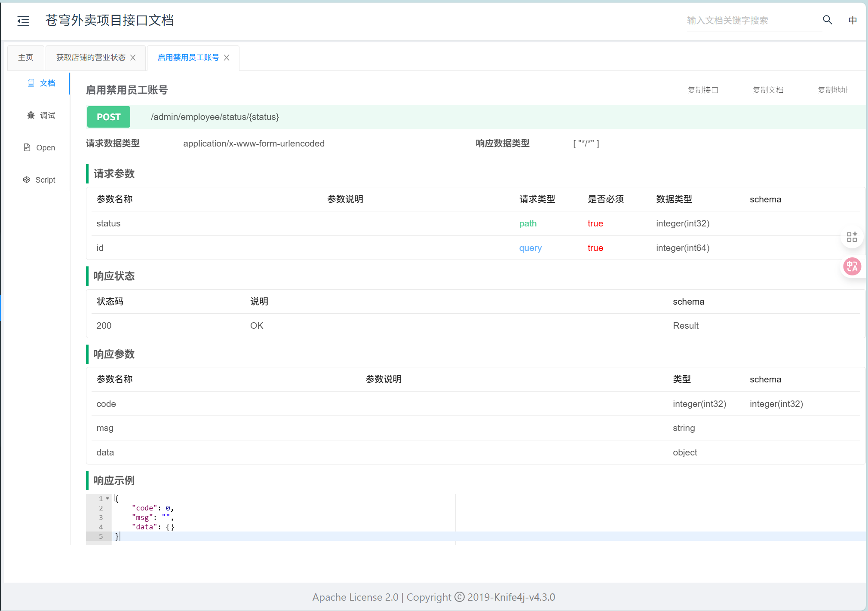Click the blue path request type label
The width and height of the screenshot is (868, 611).
click(x=528, y=223)
